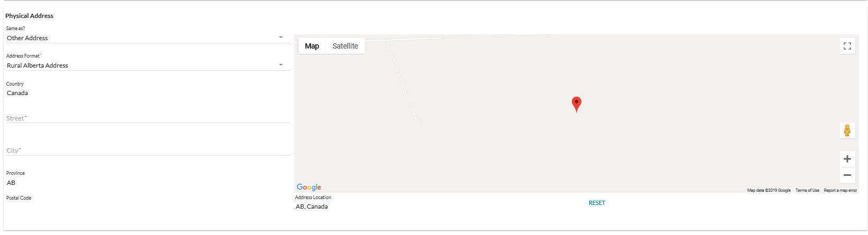Click Report a map error link
Viewport: 868px width, 235px height.
pyautogui.click(x=840, y=190)
